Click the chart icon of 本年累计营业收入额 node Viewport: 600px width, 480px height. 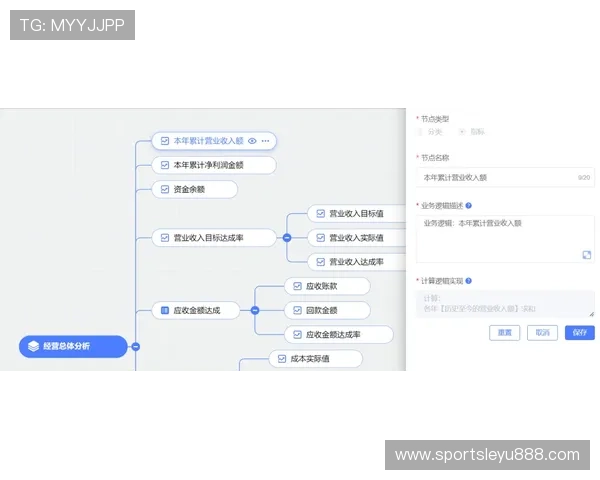pyautogui.click(x=165, y=141)
